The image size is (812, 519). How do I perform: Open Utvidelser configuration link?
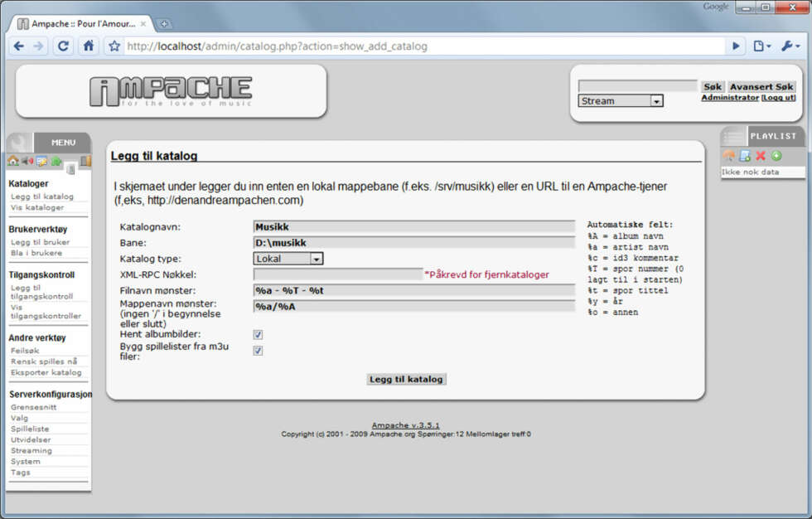coord(31,439)
